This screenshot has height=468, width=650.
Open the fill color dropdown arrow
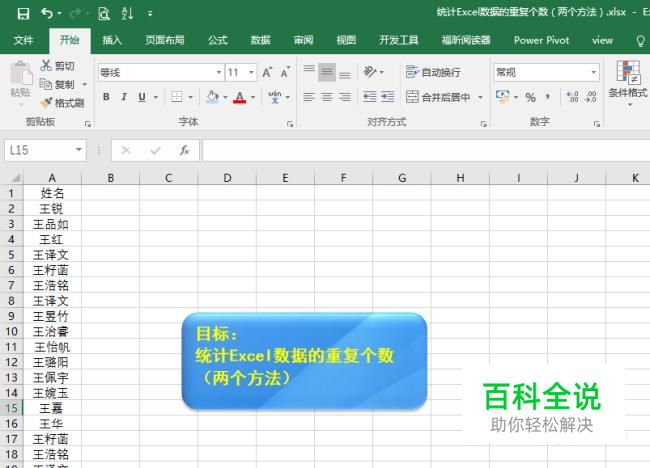tap(225, 97)
